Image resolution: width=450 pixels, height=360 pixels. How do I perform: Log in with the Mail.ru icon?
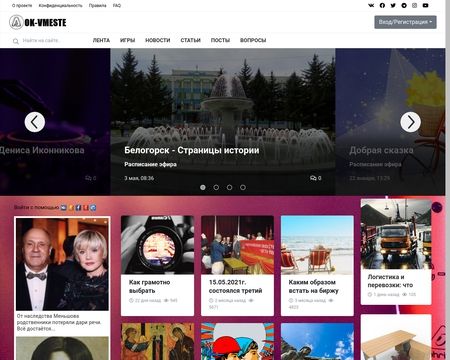(93, 208)
